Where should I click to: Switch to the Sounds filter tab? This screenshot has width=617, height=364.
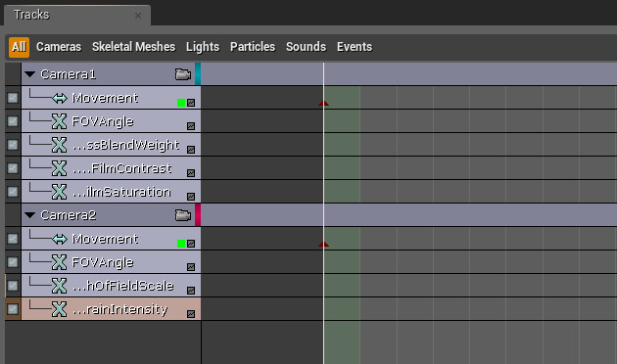click(307, 47)
